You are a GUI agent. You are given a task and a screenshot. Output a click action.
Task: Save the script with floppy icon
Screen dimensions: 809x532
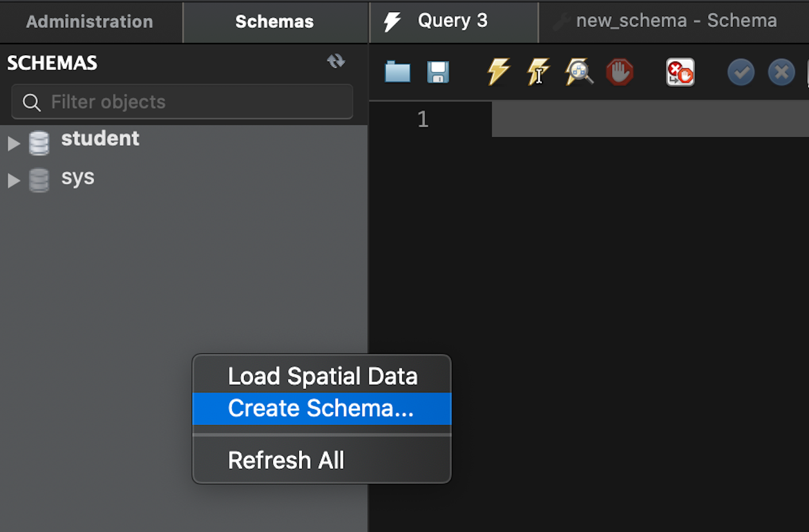point(438,72)
